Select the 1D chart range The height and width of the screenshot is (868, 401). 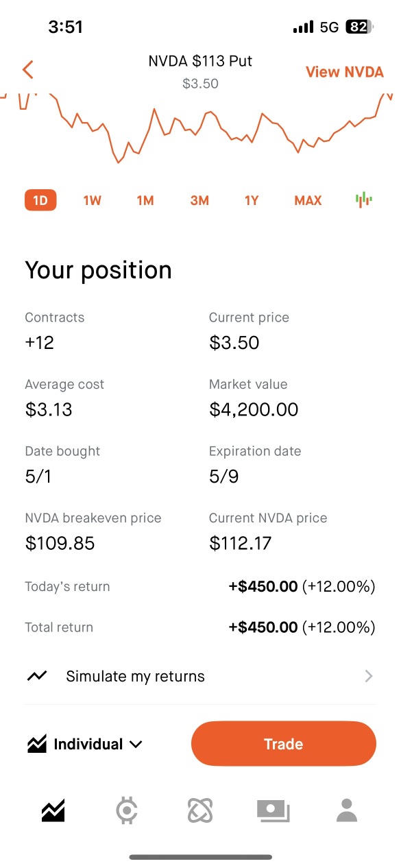click(40, 200)
